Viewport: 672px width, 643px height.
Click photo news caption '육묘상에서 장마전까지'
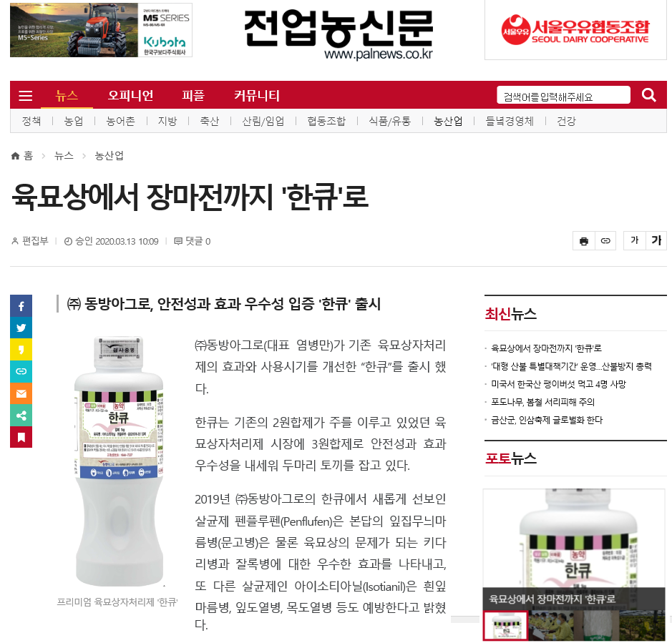point(552,599)
